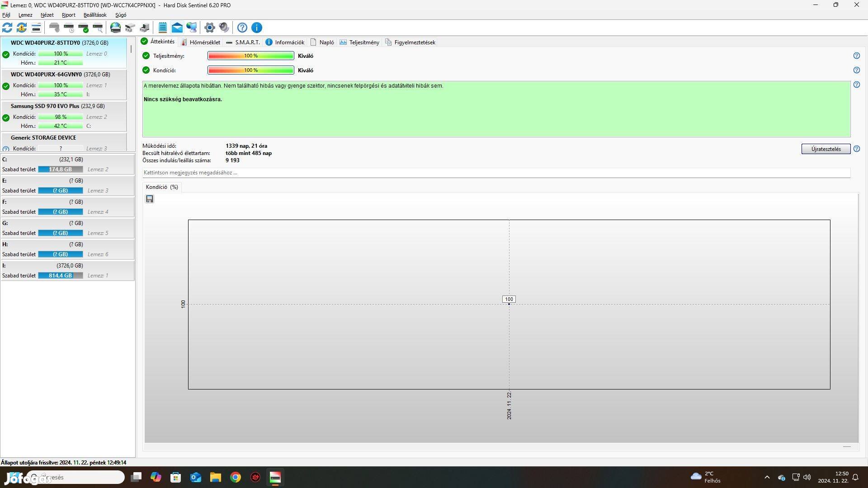The width and height of the screenshot is (868, 488).
Task: Select the G: partition entry
Action: (x=67, y=228)
